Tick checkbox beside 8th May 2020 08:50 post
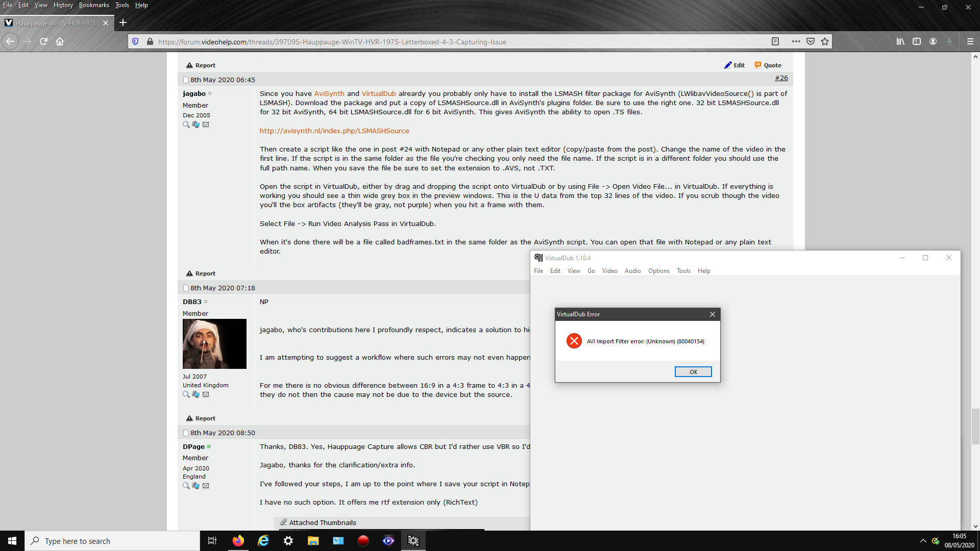This screenshot has width=980, height=551. click(x=186, y=433)
